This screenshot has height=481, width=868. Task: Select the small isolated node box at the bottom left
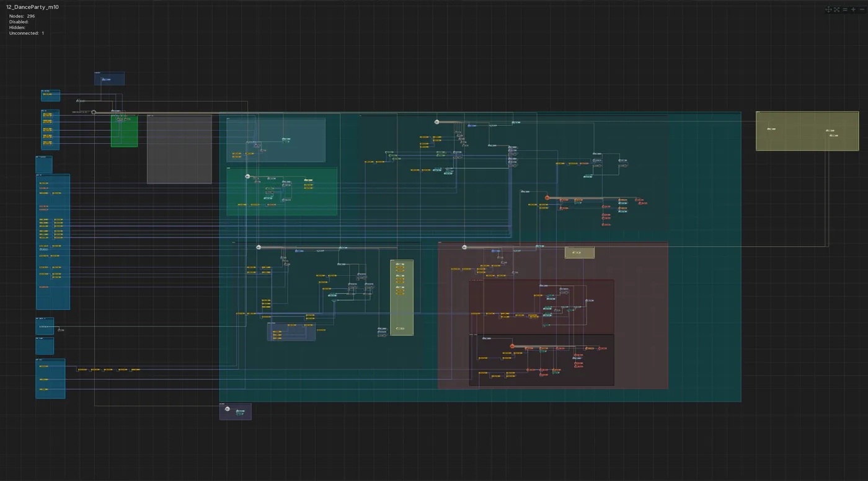235,411
